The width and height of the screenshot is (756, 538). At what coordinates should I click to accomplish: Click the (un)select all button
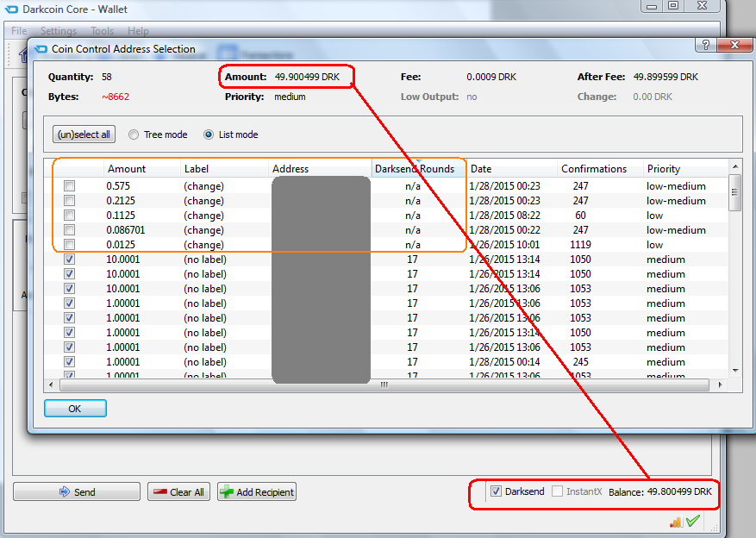pos(84,134)
